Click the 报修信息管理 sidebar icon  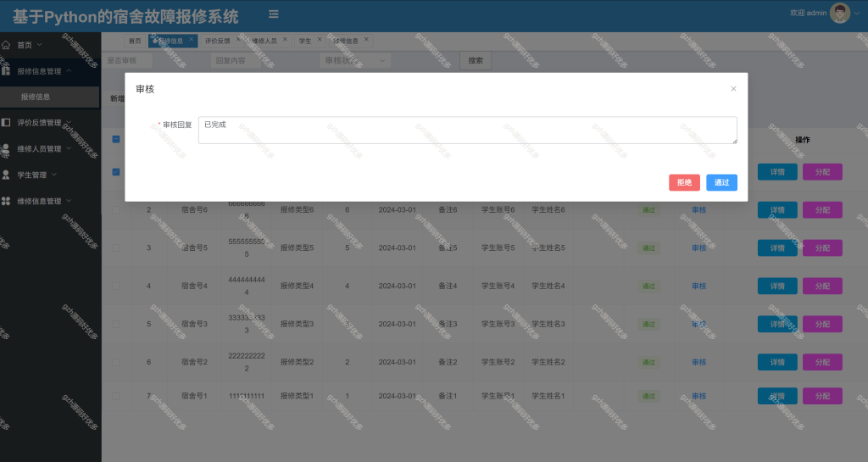click(x=6, y=70)
